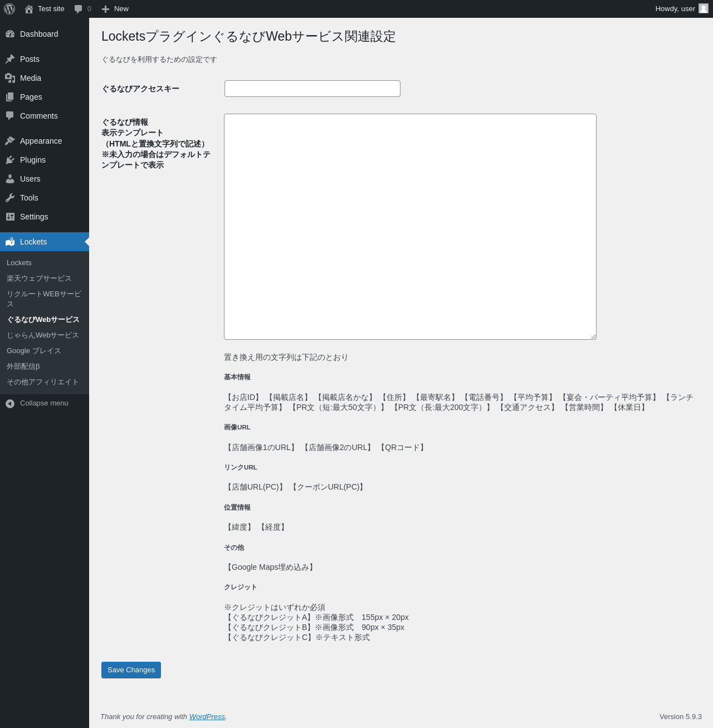The width and height of the screenshot is (713, 728).
Task: Click the WordPress logo icon
Action: point(9,9)
